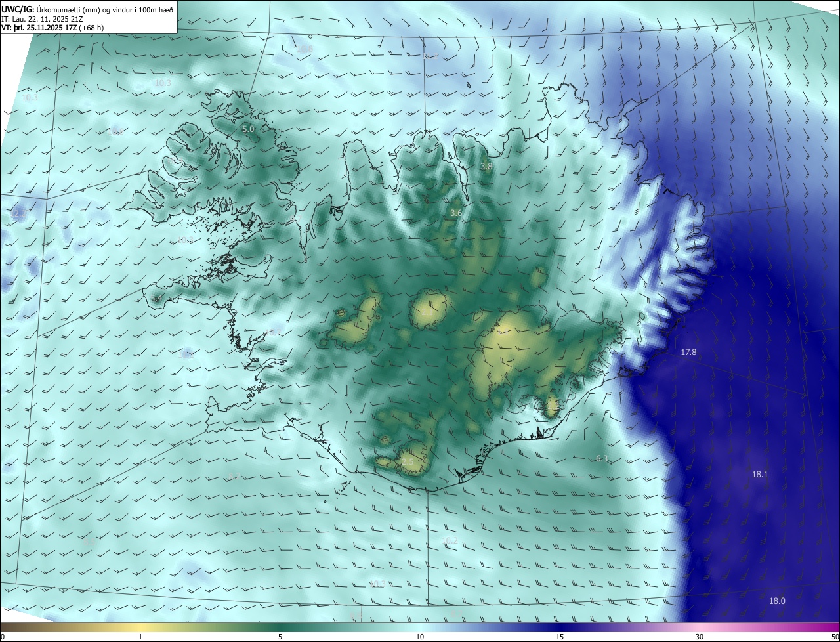840x642 pixels.
Task: Click the "2.5" value on the southern glacier
Action: tap(408, 462)
